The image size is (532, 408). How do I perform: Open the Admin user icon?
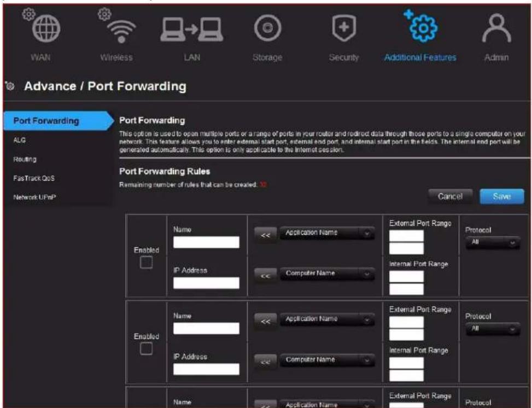coord(496,28)
